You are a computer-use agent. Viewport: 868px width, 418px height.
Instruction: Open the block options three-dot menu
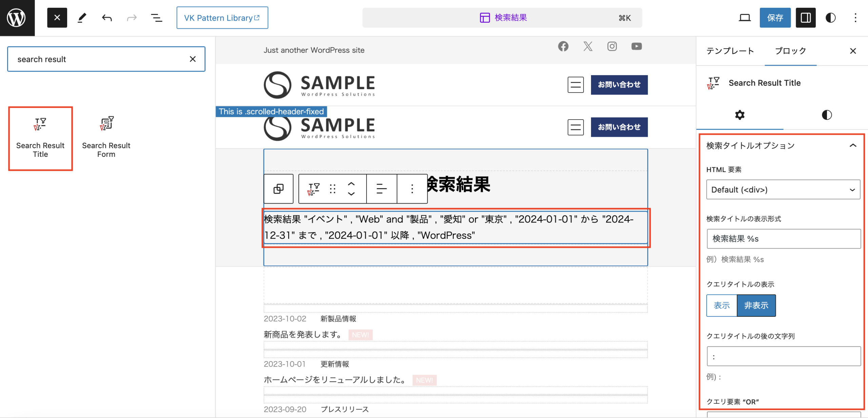(412, 189)
